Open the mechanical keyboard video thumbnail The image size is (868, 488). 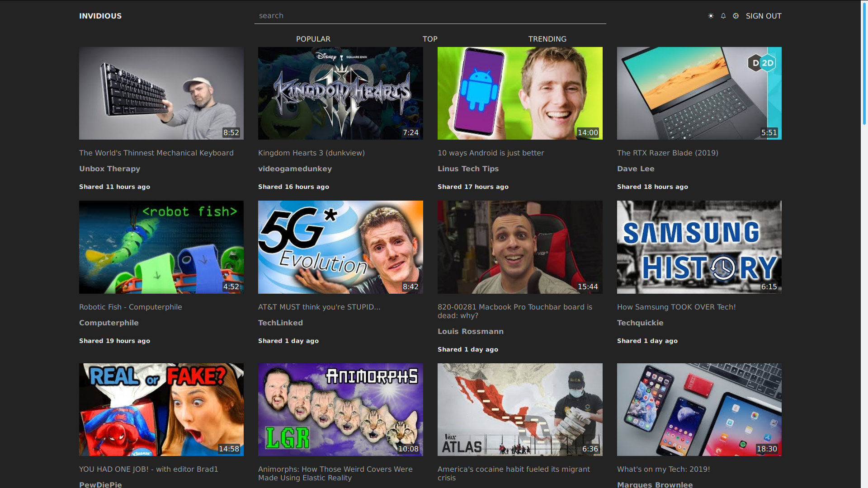(161, 93)
